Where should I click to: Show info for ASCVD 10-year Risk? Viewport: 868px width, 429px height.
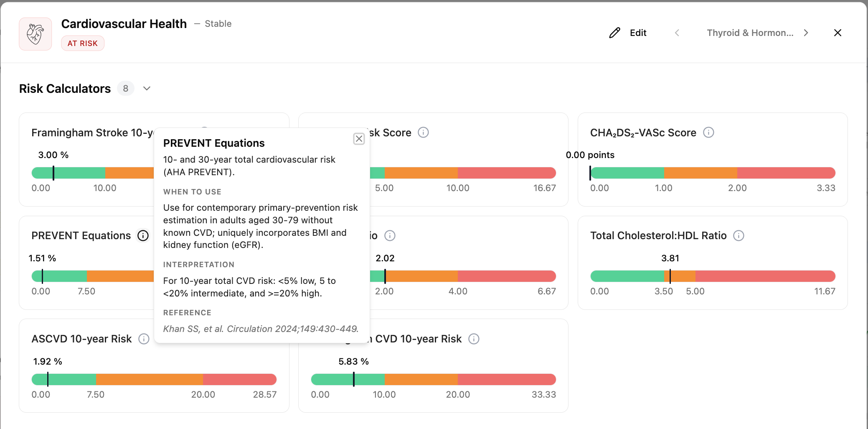(x=144, y=339)
